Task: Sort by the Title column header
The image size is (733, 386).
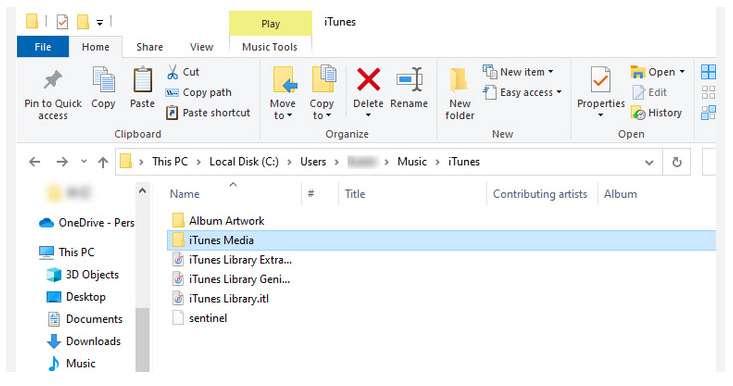Action: tap(355, 194)
